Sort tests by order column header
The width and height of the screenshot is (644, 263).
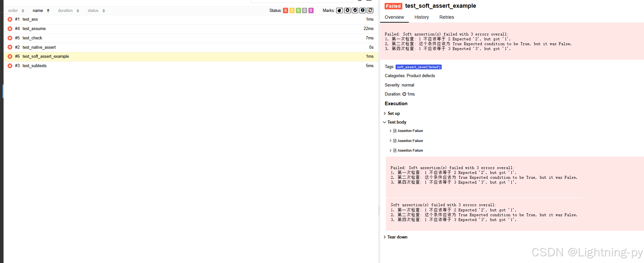click(13, 11)
